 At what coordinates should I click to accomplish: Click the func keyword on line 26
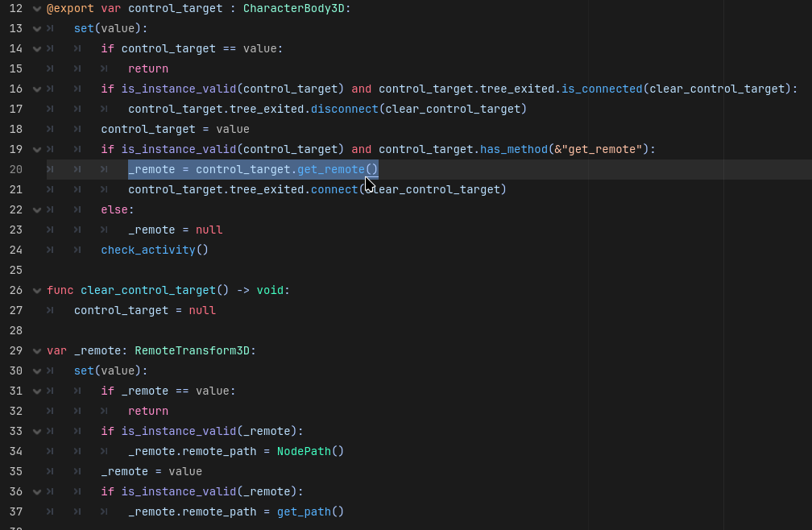(60, 290)
